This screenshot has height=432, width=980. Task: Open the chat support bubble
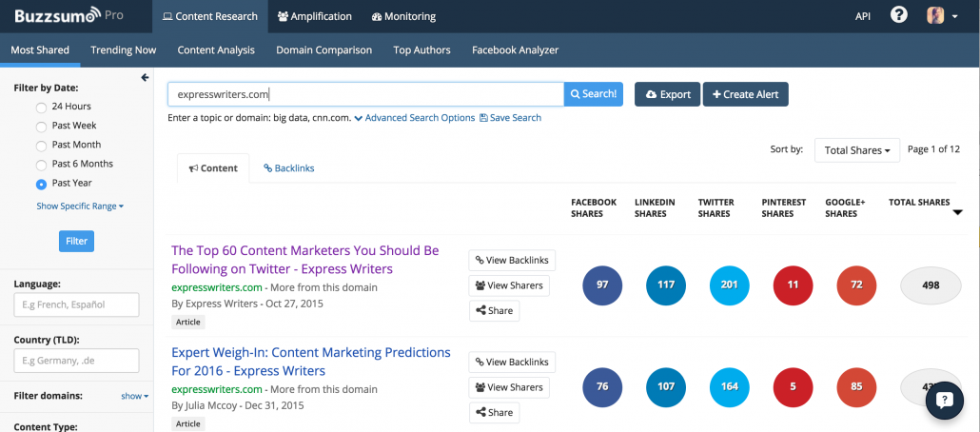point(945,401)
